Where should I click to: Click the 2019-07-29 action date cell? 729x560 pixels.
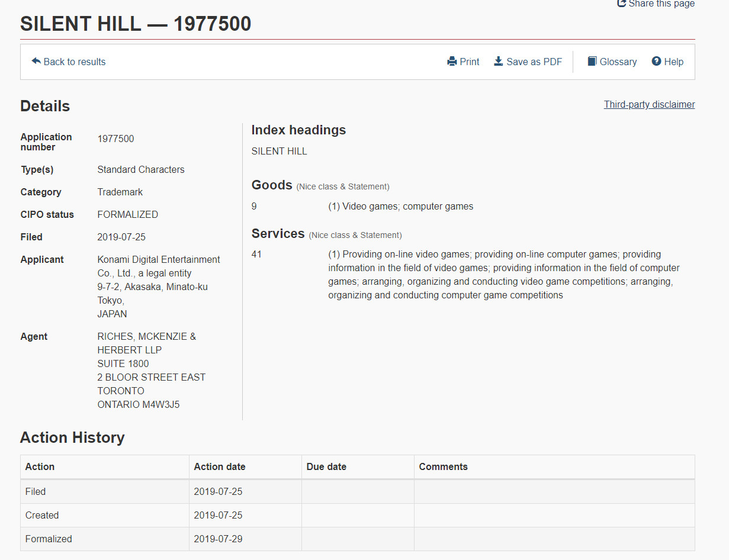point(218,539)
